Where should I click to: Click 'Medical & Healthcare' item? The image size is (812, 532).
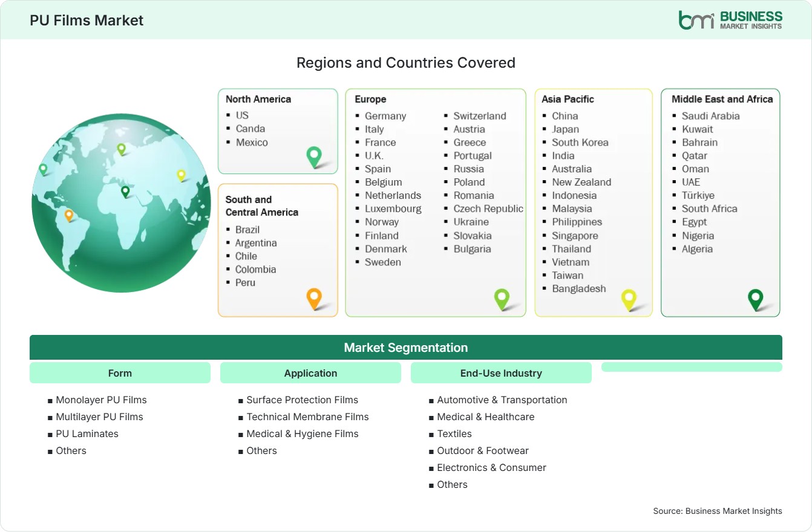click(x=486, y=417)
